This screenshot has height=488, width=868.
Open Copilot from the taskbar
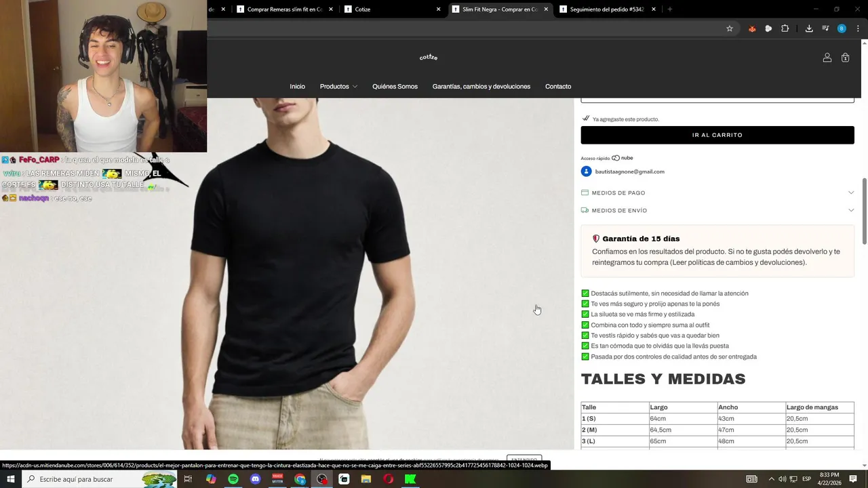tap(211, 479)
